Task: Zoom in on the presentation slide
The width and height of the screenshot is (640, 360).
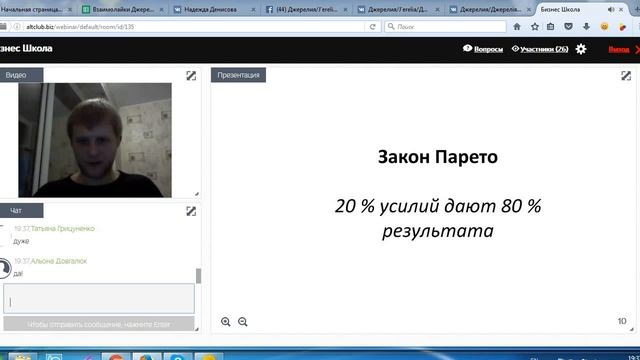Action: pos(226,322)
